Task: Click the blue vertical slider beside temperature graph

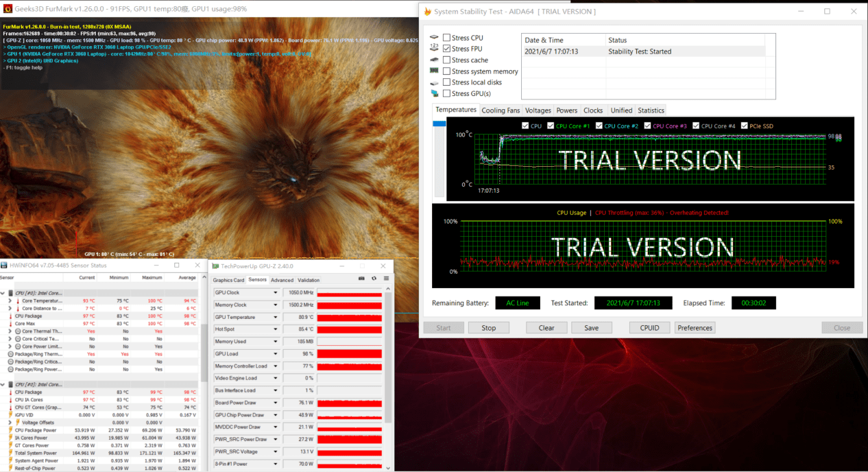Action: click(438, 123)
